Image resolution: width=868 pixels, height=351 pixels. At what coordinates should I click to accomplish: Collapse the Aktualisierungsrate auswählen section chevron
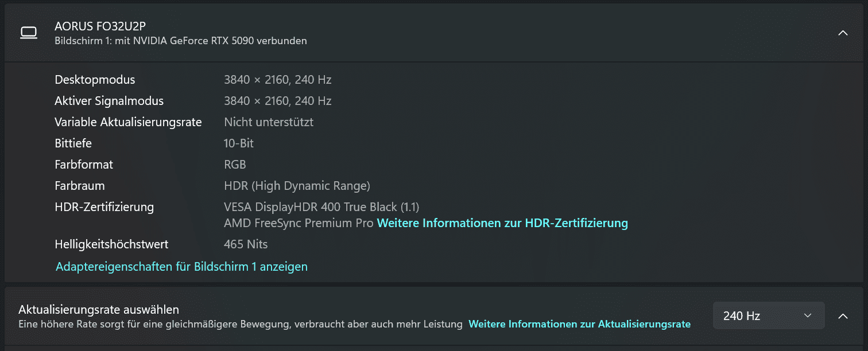click(x=843, y=315)
